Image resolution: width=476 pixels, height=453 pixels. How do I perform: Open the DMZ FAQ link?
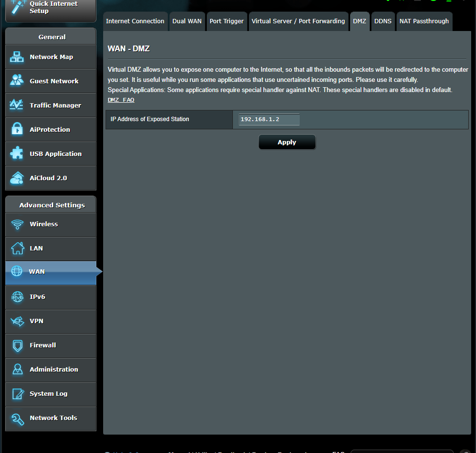121,100
